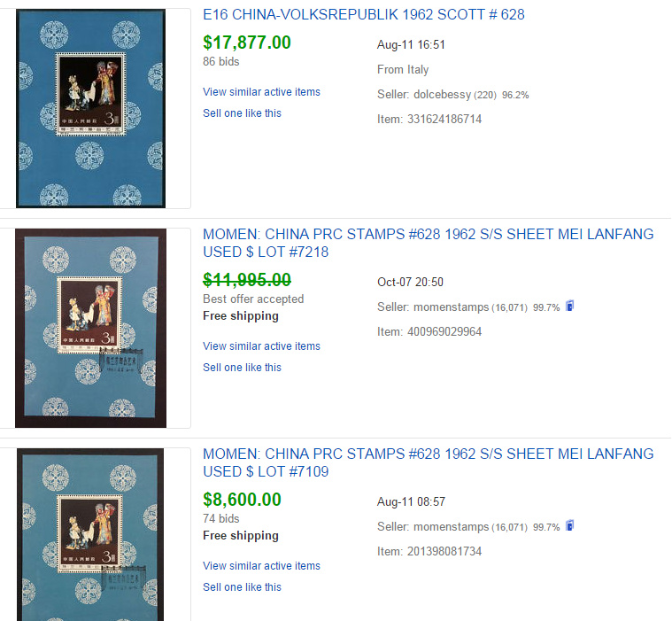Click the top rated seller badge icon for Lot #7218

(x=569, y=306)
